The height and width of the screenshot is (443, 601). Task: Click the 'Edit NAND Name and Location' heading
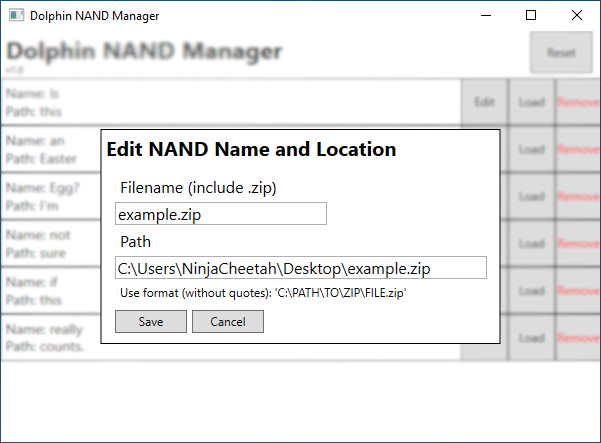251,149
